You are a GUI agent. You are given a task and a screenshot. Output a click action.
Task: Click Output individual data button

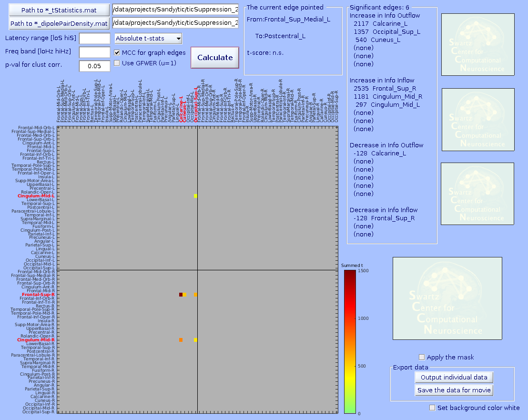(454, 377)
